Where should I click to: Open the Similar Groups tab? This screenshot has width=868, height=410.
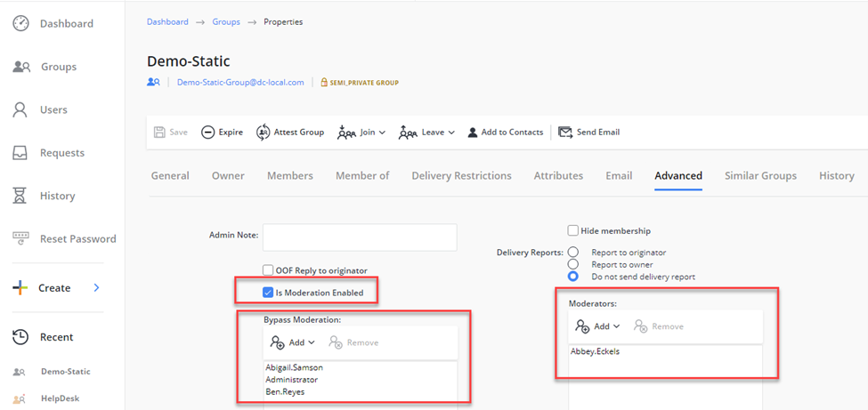point(760,176)
